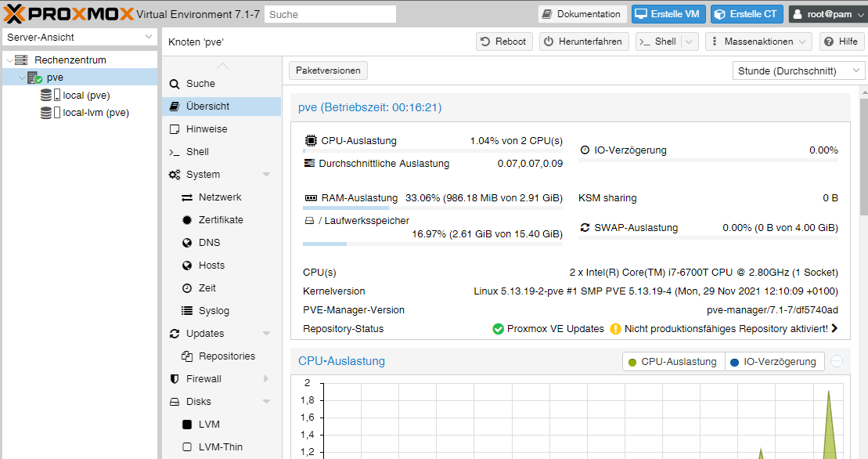Click the Erstelle VM button
This screenshot has height=459, width=868.
click(668, 14)
